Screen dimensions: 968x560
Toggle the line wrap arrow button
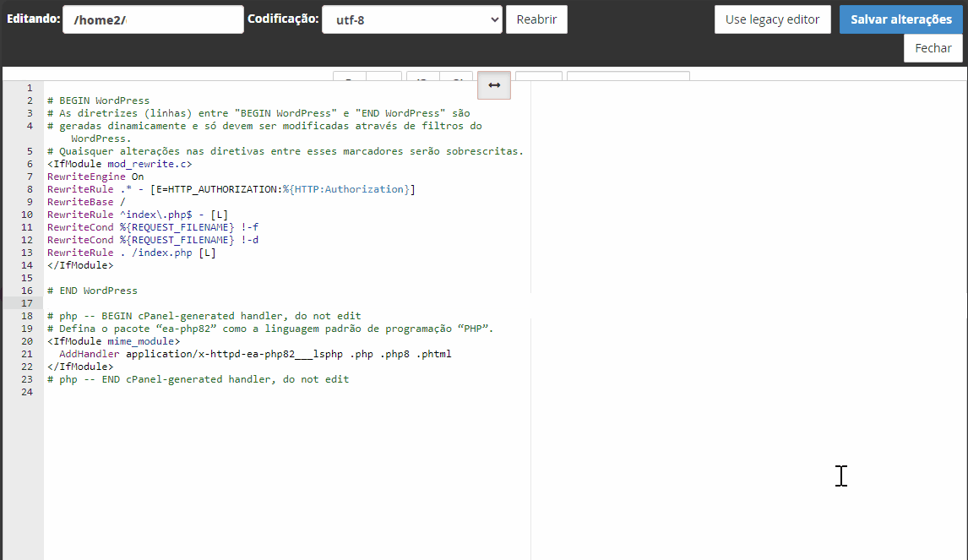[x=494, y=85]
